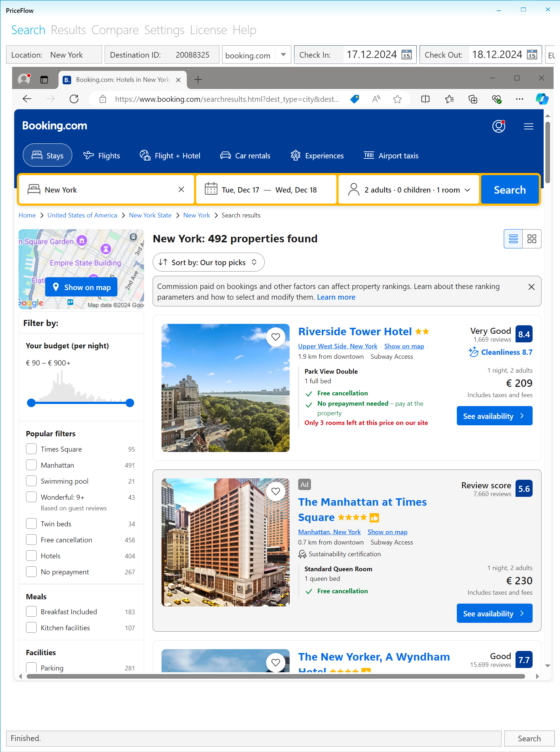Open the Favorites list icon
This screenshot has height=752, width=560.
coord(449,99)
